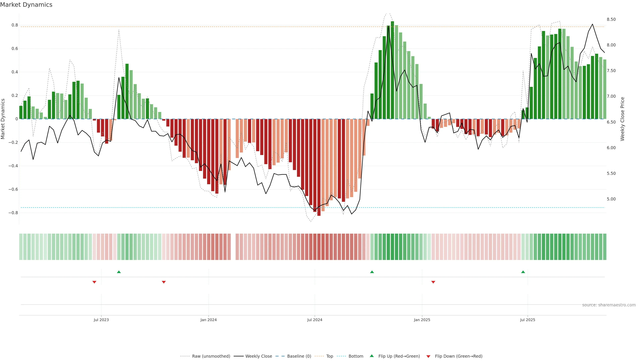644x362 pixels.
Task: Click the Jul 2025 x-axis label
Action: [527, 320]
